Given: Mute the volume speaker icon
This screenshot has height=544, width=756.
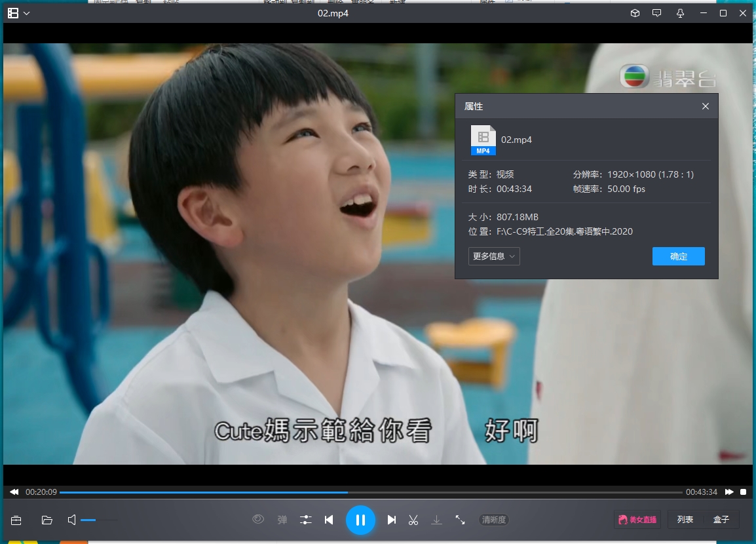Looking at the screenshot, I should coord(71,520).
